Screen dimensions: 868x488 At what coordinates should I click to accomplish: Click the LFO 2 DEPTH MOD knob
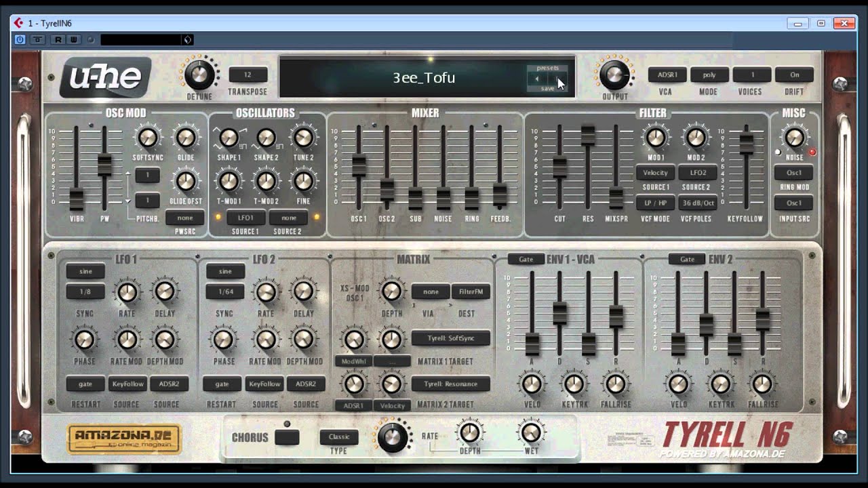pos(303,339)
